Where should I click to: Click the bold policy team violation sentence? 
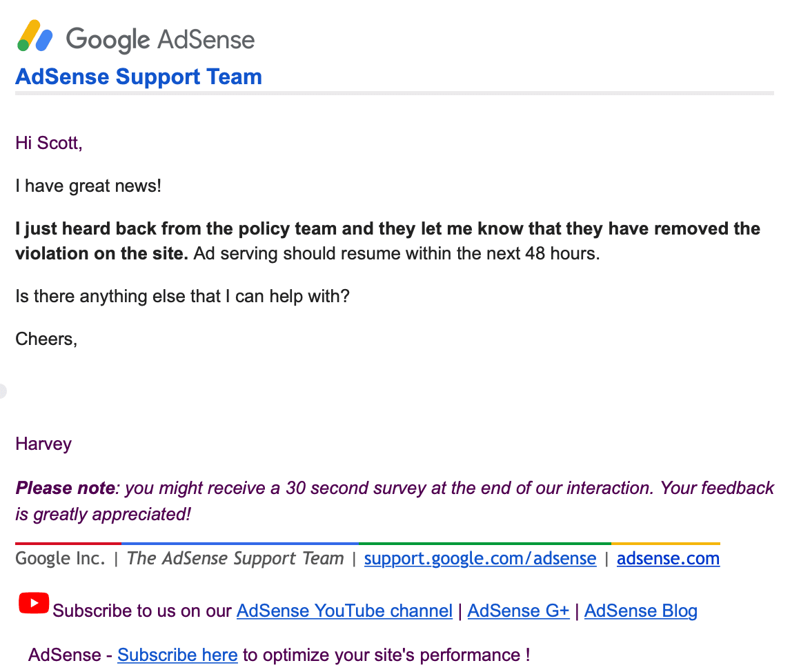coord(388,241)
